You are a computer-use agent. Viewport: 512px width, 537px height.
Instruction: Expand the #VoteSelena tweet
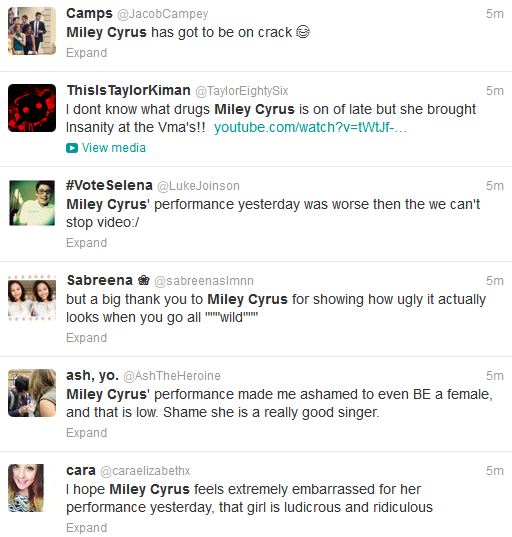pos(87,243)
